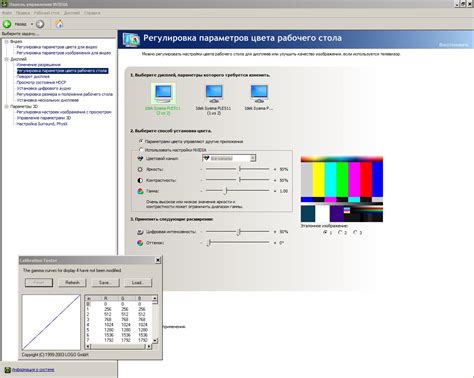Collapse the Дисплей tree node
This screenshot has height=378, width=474.
pos(6,59)
